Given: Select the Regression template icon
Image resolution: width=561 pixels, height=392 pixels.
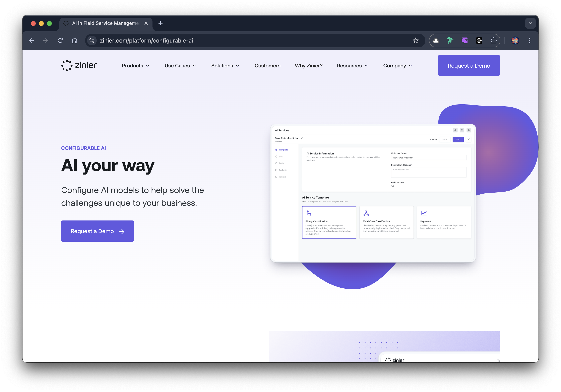Looking at the screenshot, I should click(x=423, y=213).
